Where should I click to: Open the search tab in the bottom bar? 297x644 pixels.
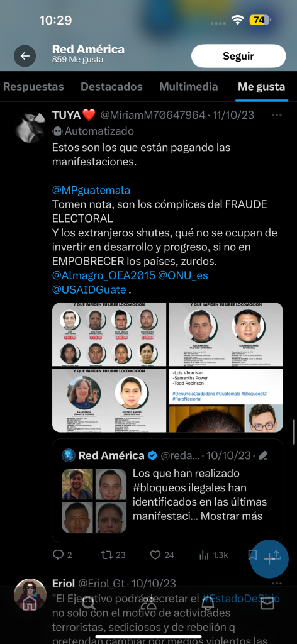pyautogui.click(x=89, y=603)
